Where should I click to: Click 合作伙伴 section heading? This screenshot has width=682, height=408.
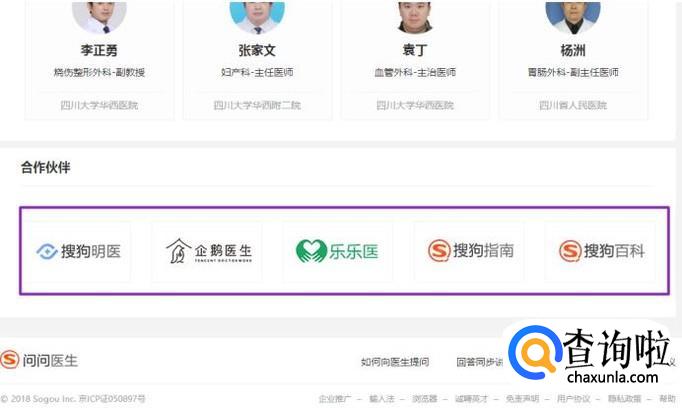pyautogui.click(x=46, y=167)
